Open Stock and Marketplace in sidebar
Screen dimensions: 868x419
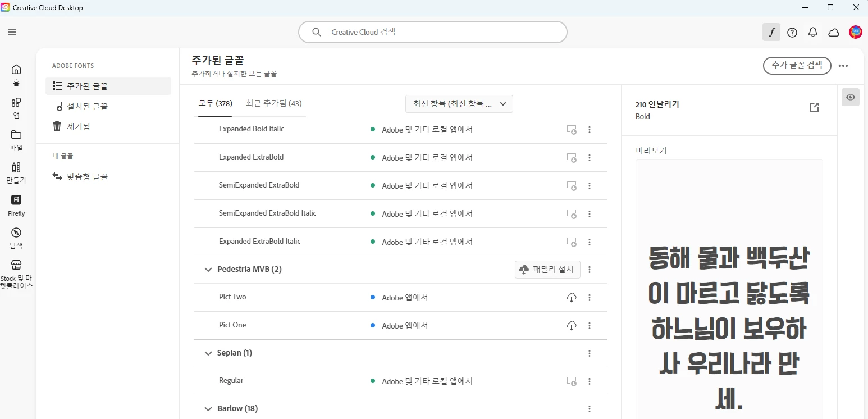[x=16, y=275]
